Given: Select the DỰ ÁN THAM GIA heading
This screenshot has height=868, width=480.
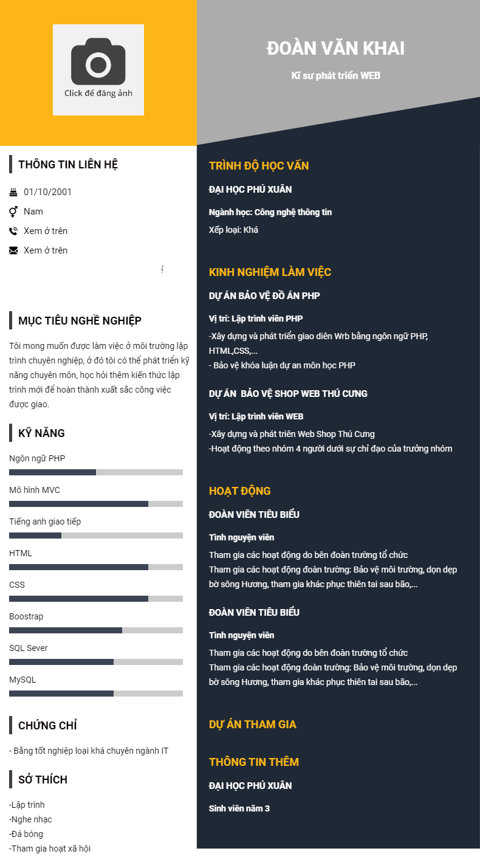Looking at the screenshot, I should 253,725.
